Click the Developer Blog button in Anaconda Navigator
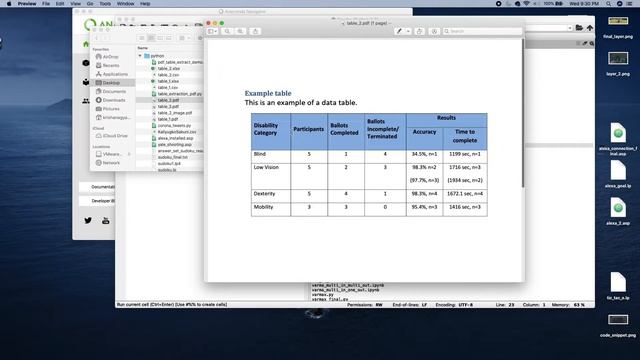640x360 pixels. point(97,201)
